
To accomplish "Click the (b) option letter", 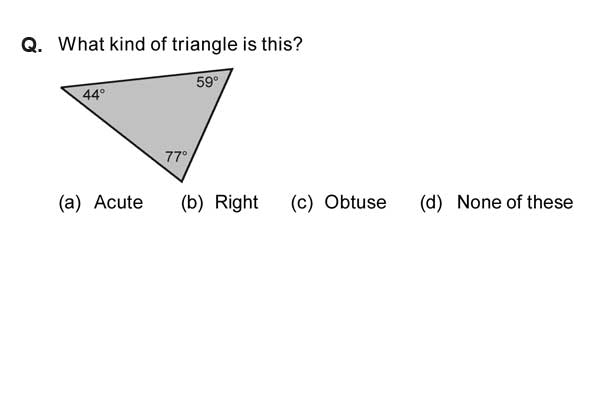I will click(192, 202).
